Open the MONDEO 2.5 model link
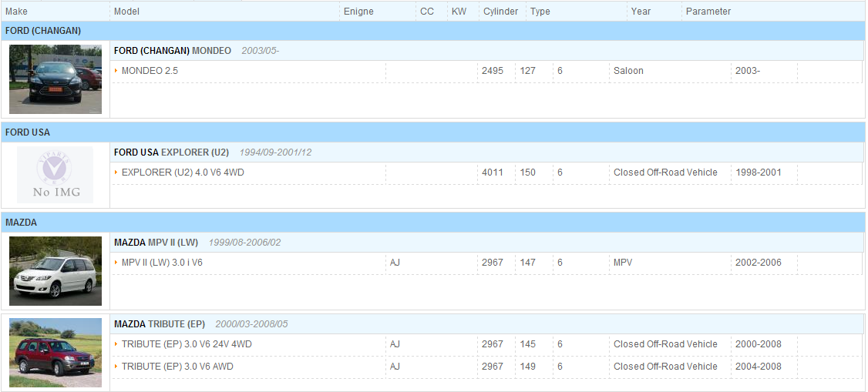The width and height of the screenshot is (868, 392). pyautogui.click(x=150, y=71)
